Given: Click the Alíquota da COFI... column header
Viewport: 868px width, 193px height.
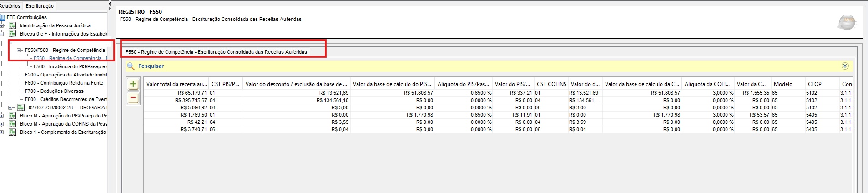Looking at the screenshot, I should click(x=707, y=84).
